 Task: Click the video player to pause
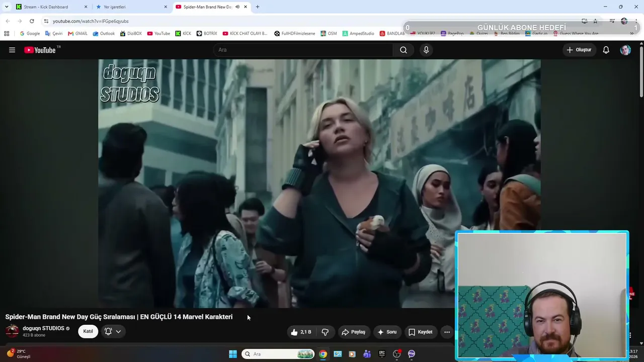click(319, 183)
